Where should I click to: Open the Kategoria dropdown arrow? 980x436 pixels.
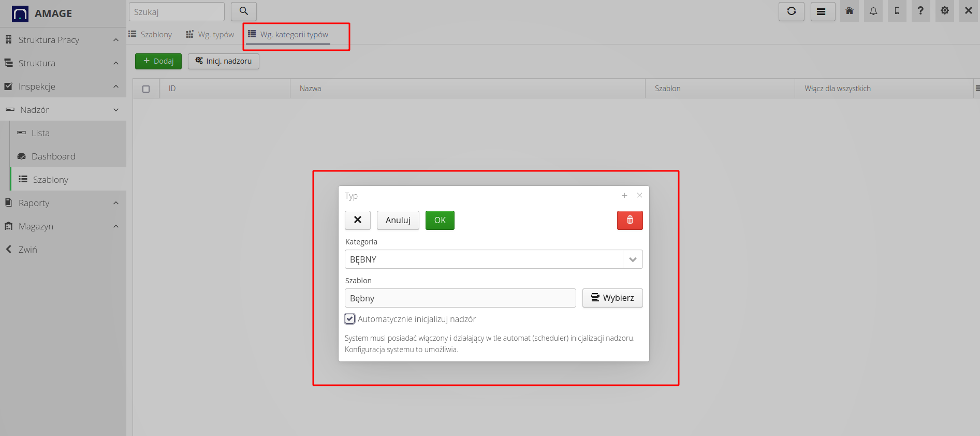click(633, 259)
